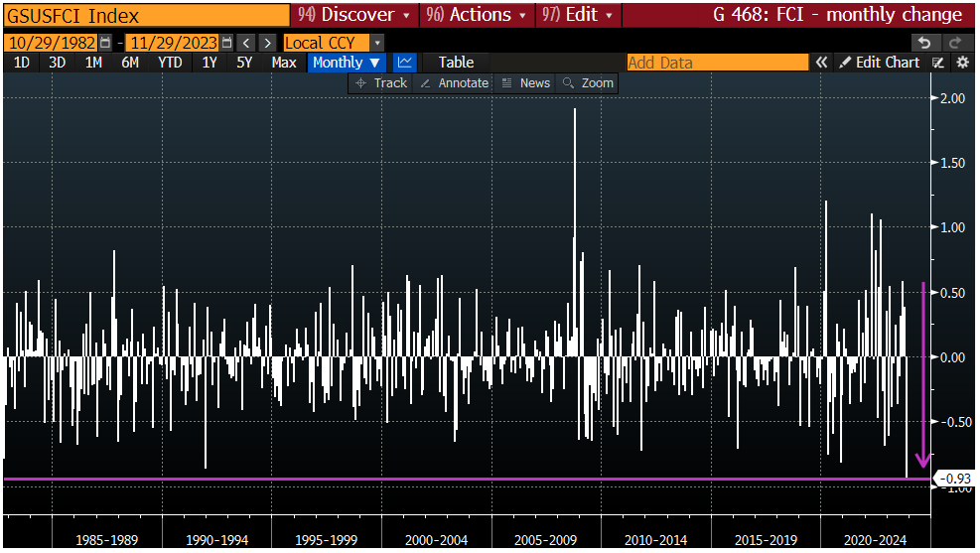Open chart settings gear icon

(962, 63)
